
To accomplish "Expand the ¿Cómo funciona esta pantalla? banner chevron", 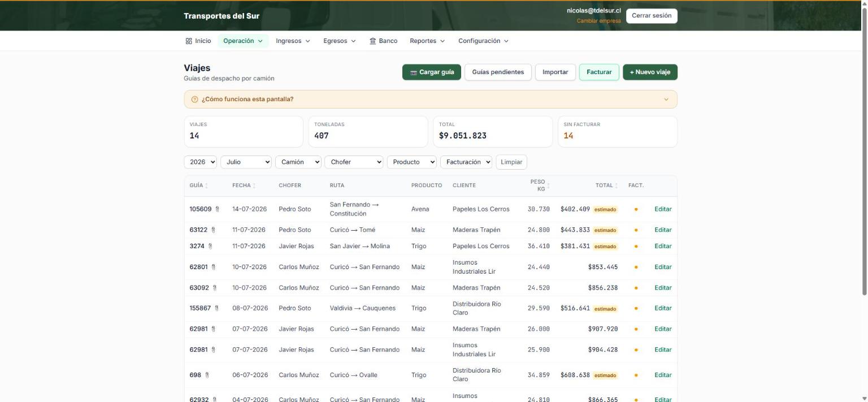I will pos(666,100).
